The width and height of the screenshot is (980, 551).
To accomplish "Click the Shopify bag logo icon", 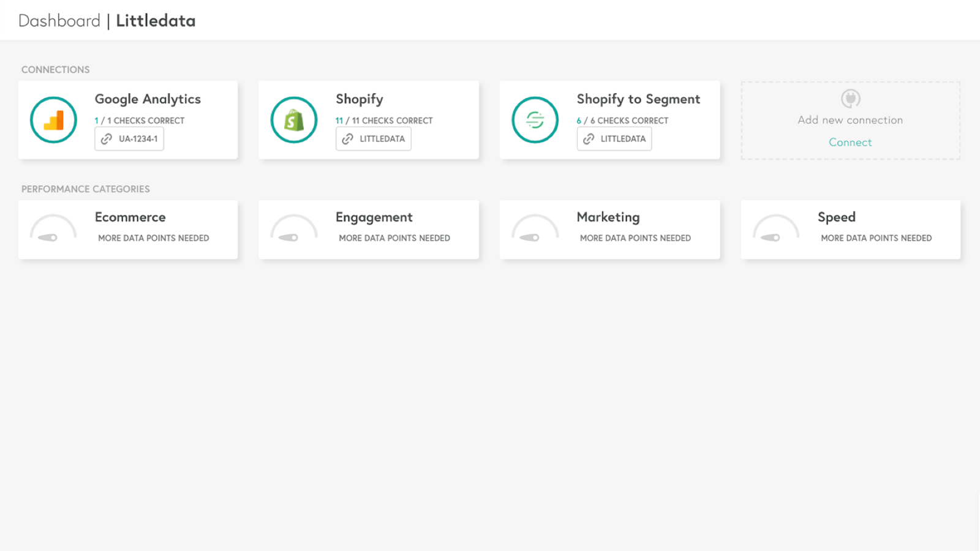I will pyautogui.click(x=294, y=120).
